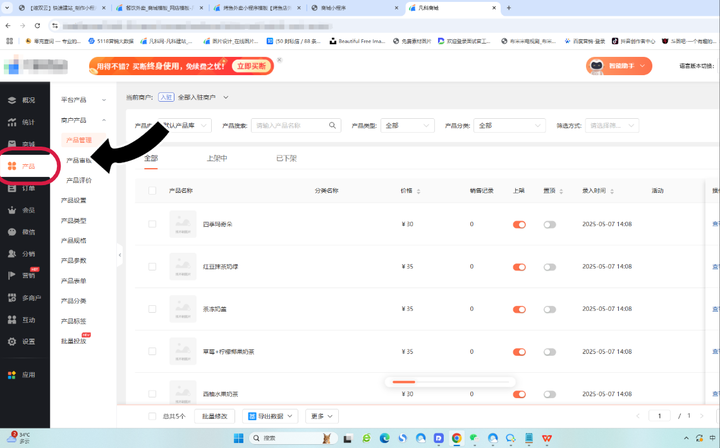Open the 概况 overview sidebar icon

pos(12,100)
